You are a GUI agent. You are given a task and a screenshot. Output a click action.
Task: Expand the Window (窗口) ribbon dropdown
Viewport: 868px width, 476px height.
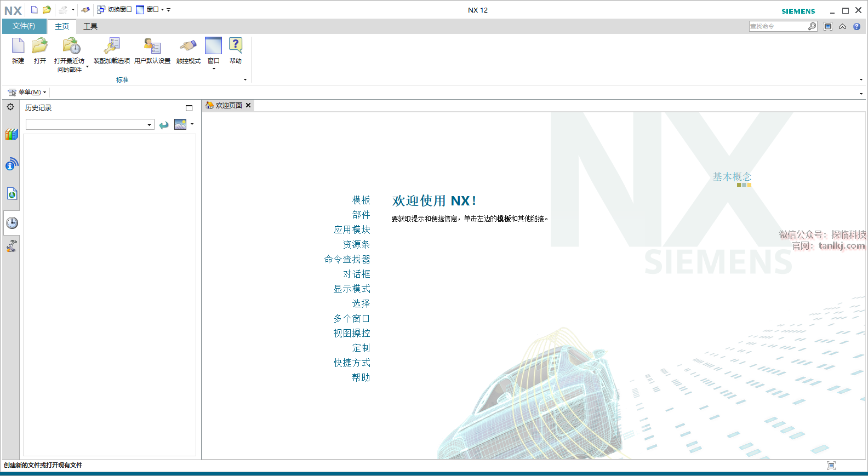214,68
